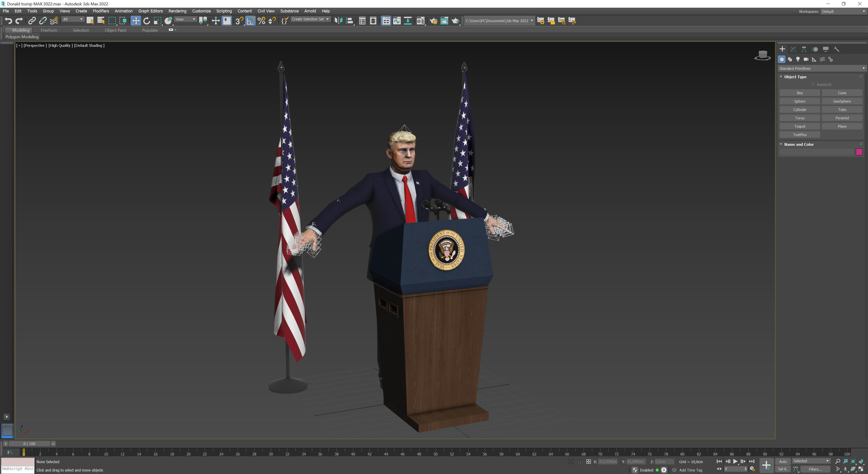This screenshot has height=474, width=868.
Task: Click ViewCube in viewport corner
Action: click(762, 55)
